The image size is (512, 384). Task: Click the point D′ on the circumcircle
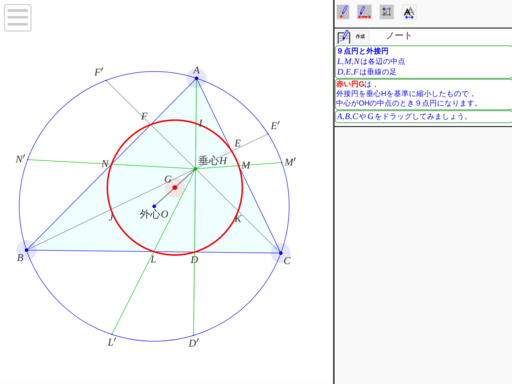pyautogui.click(x=193, y=335)
